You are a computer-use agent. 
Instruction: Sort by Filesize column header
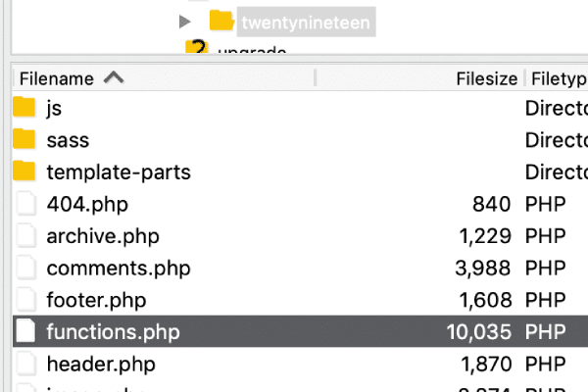pyautogui.click(x=486, y=78)
